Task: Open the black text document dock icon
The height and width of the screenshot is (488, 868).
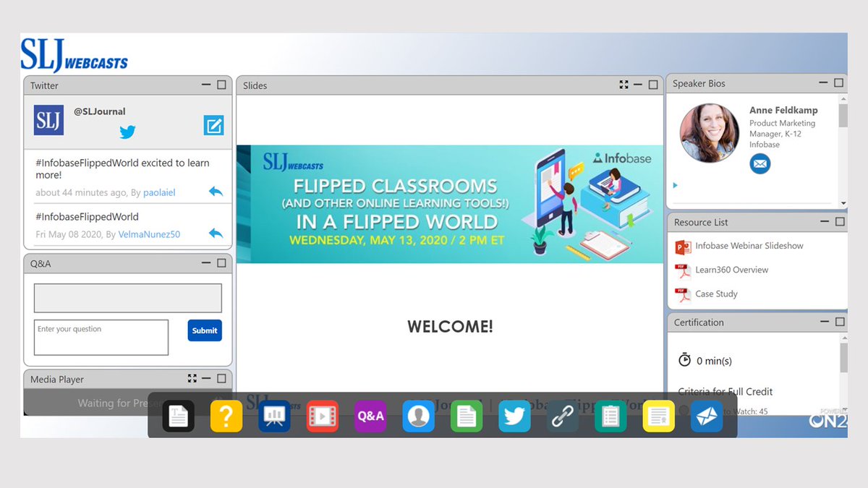Action: click(x=178, y=416)
